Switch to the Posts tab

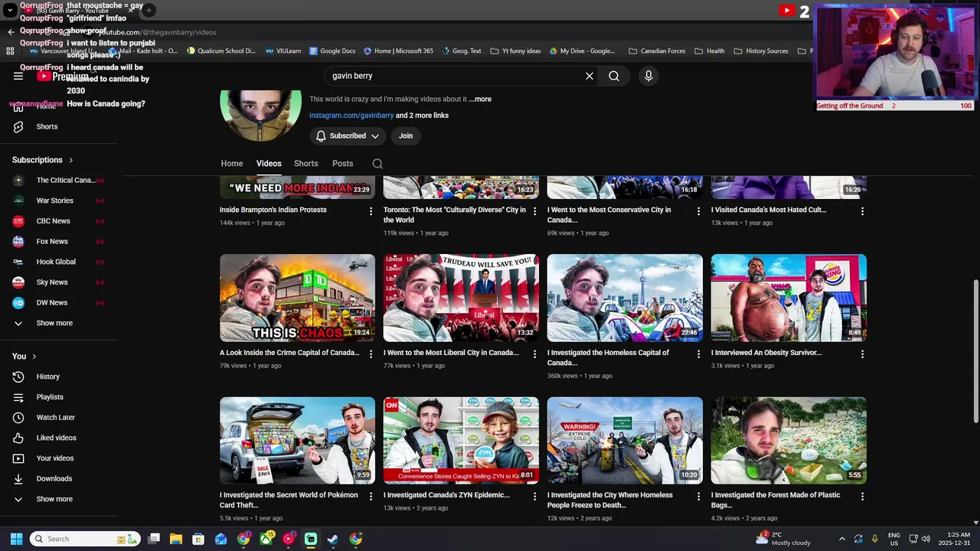click(x=343, y=164)
